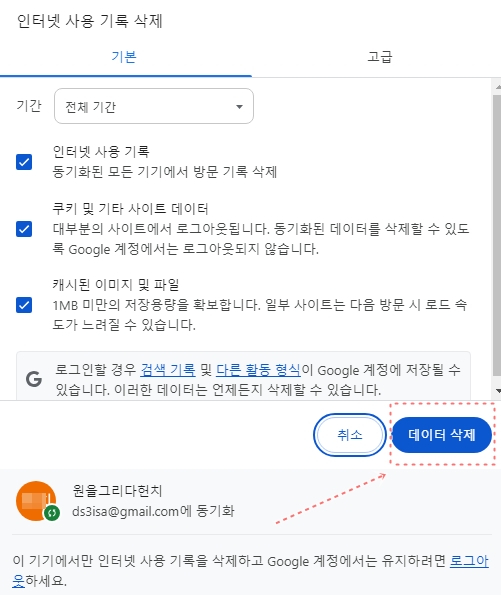Click the 원을그리다헌치 account name

(x=117, y=491)
